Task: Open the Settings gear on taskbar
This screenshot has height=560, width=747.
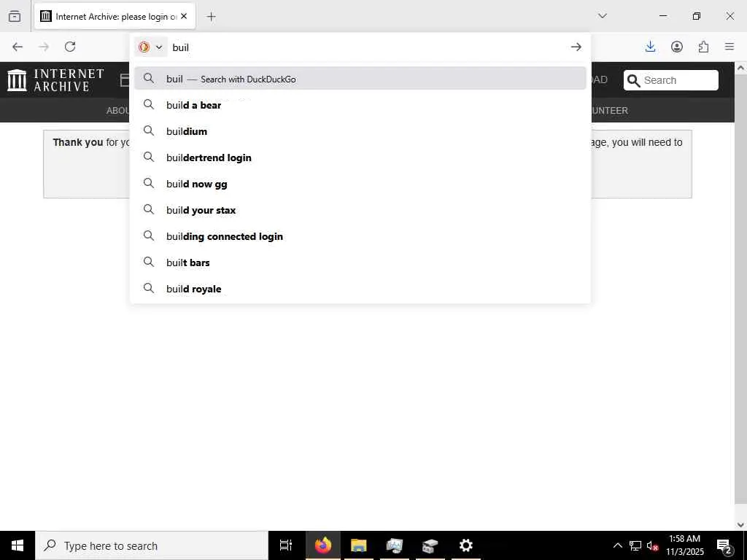Action: 465,545
